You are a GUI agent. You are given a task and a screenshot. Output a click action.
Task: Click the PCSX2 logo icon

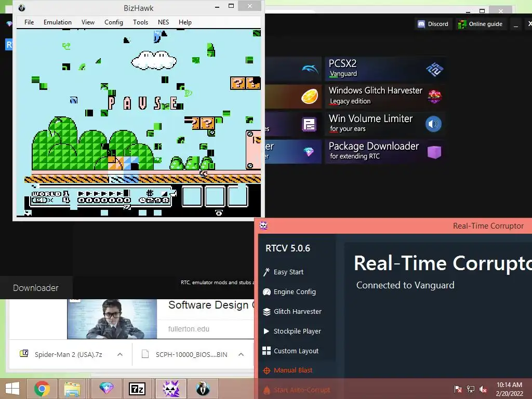[x=434, y=69]
